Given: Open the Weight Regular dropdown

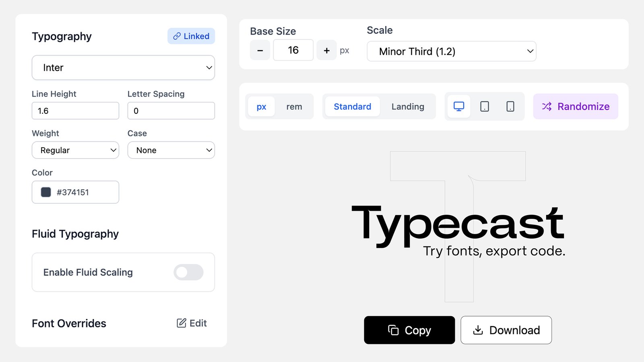Looking at the screenshot, I should pyautogui.click(x=75, y=150).
